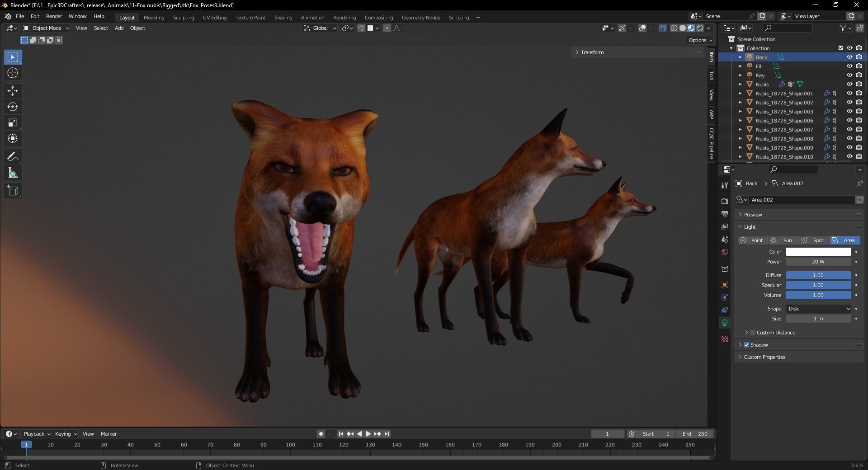Open the Keying popover in timeline
The width and height of the screenshot is (868, 470).
tap(66, 434)
